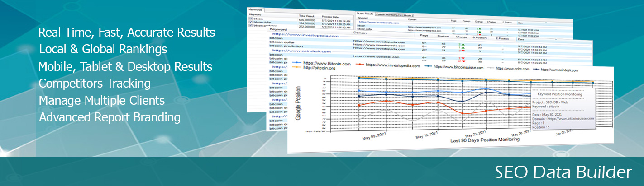Click the Keyword Position Monitoring tooltip heading
644x186 pixels.
pos(559,94)
